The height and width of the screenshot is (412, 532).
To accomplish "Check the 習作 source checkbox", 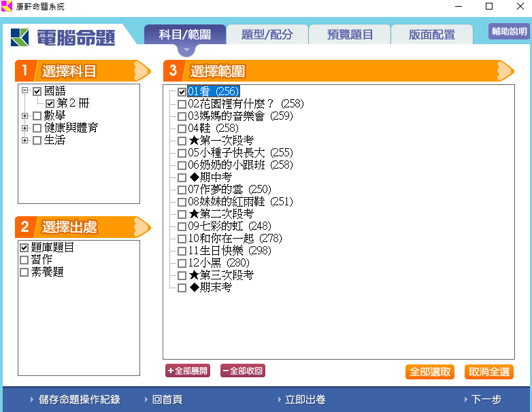I will coord(24,260).
